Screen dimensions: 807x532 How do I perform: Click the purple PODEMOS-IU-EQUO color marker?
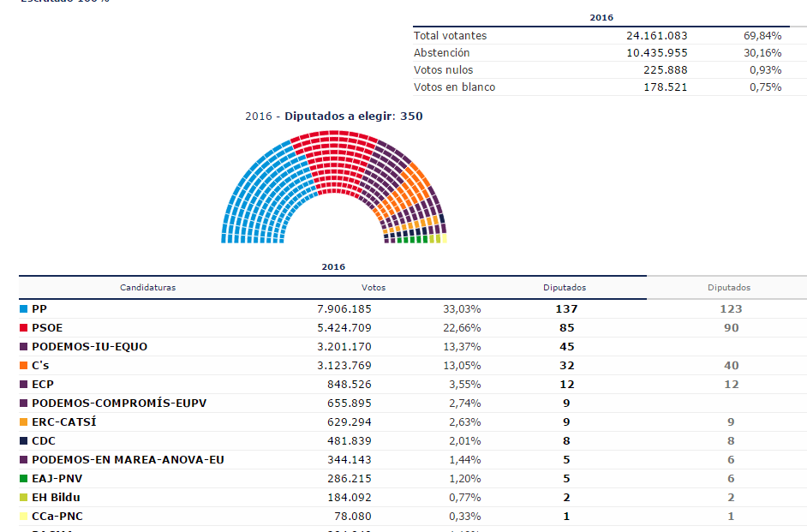tap(24, 346)
